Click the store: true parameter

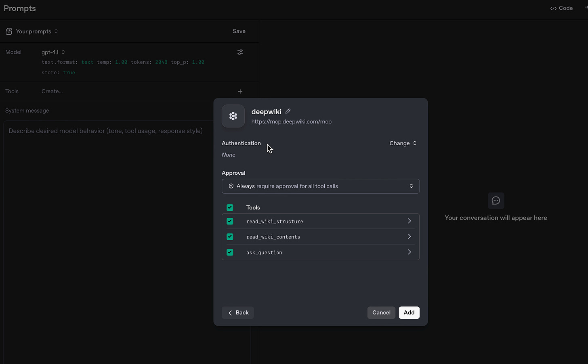click(x=58, y=73)
